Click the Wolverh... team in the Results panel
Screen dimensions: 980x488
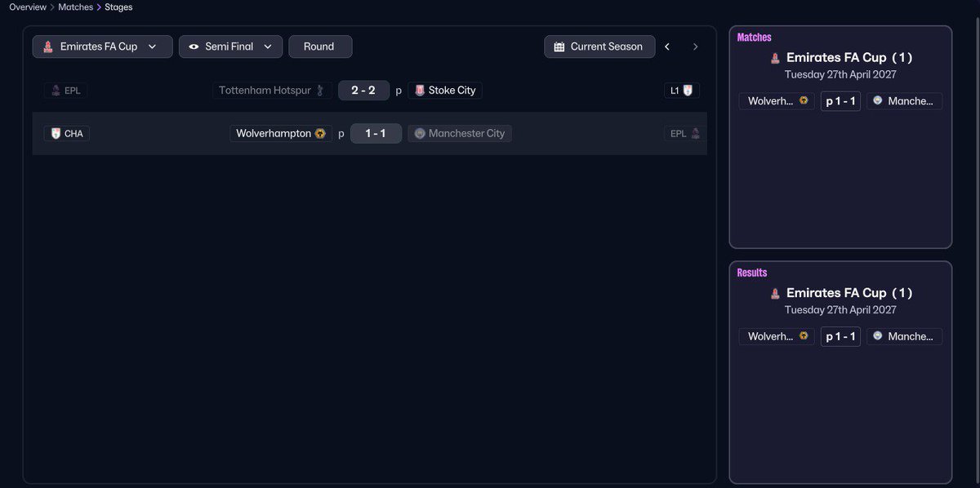click(777, 336)
